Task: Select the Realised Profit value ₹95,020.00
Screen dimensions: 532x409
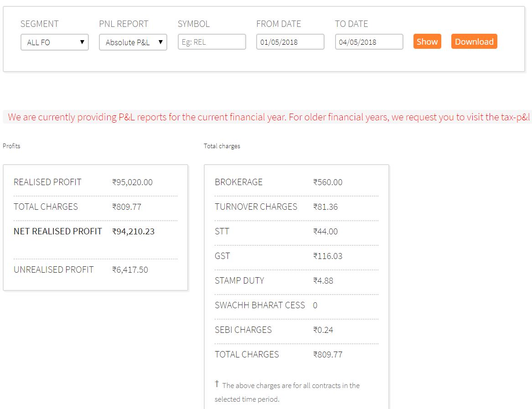Action: point(132,182)
